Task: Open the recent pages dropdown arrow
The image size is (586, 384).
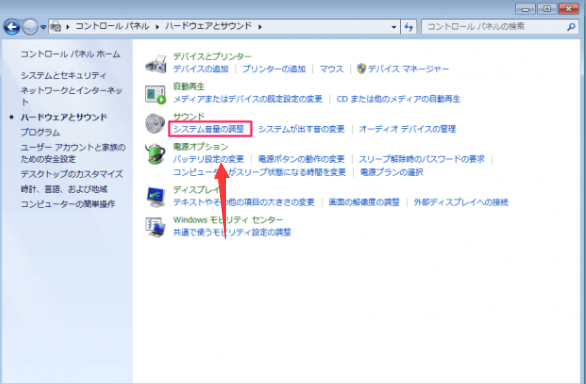Action: (x=43, y=27)
